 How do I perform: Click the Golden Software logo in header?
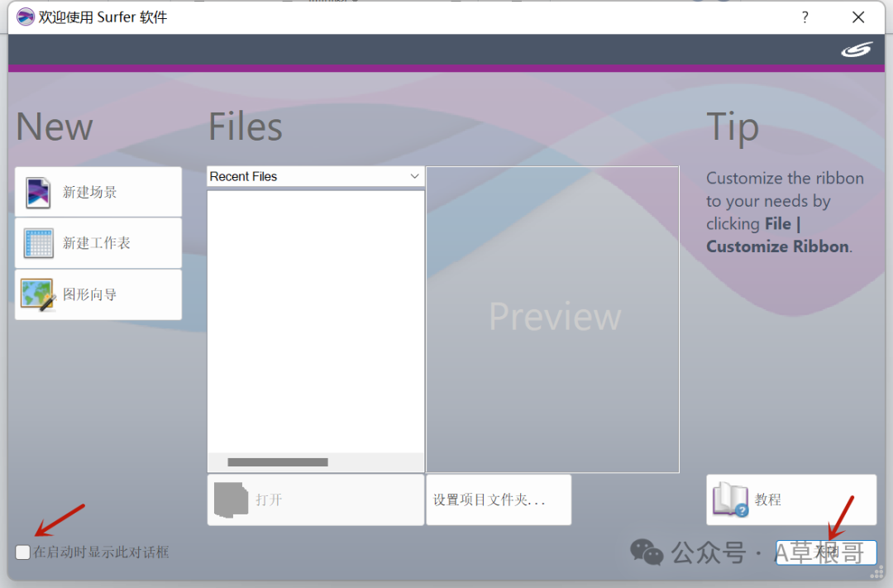[x=857, y=50]
